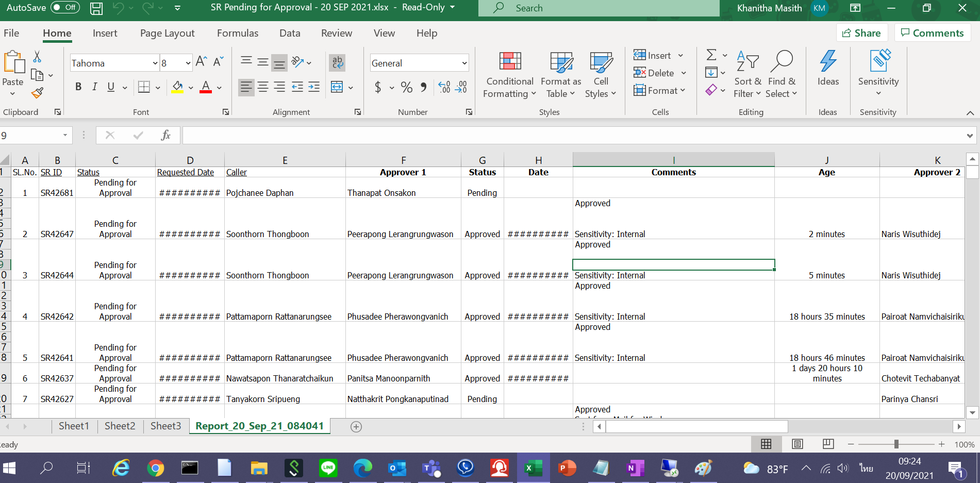980x483 pixels.
Task: Apply Accounting dollar number format
Action: tap(378, 87)
